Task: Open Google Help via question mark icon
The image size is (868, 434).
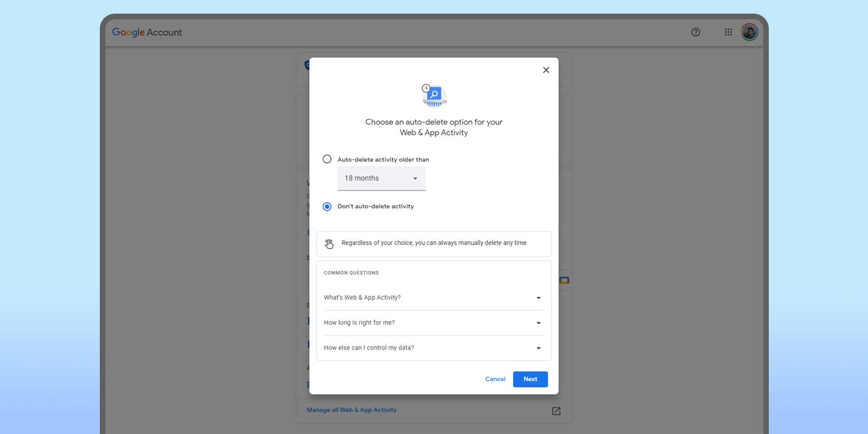Action: tap(695, 32)
